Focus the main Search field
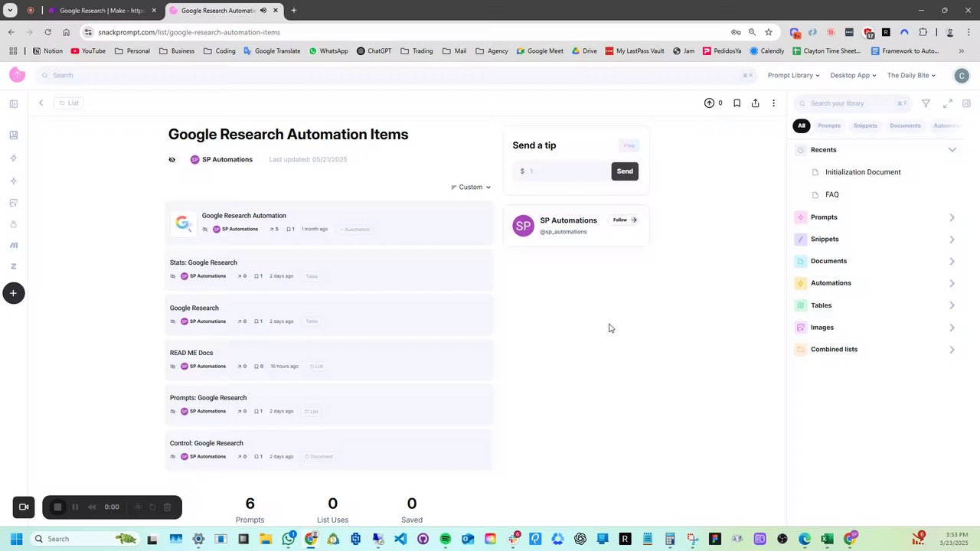This screenshot has height=551, width=980. point(397,75)
